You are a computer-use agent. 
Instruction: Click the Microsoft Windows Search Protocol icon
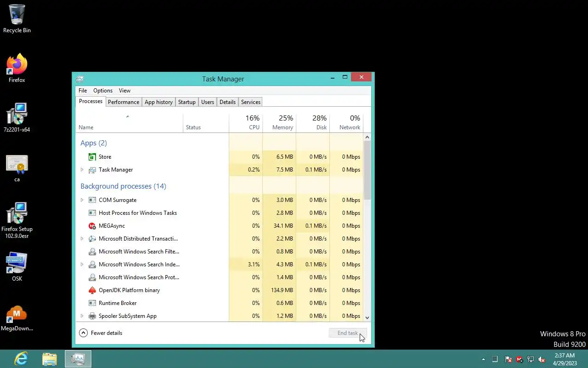click(92, 277)
